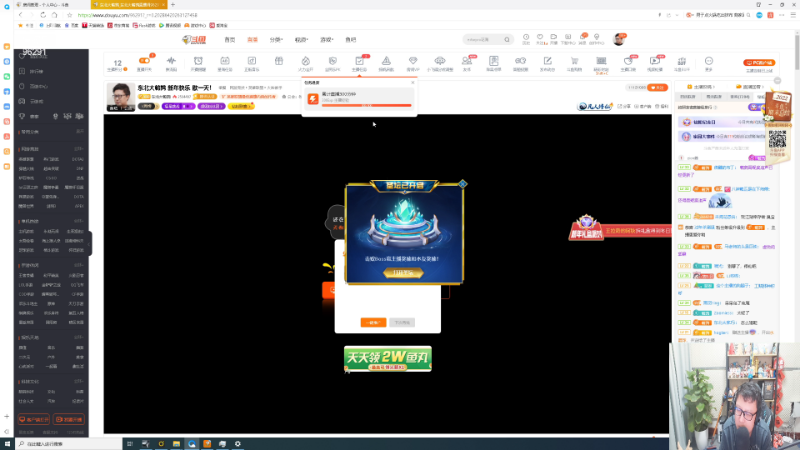This screenshot has height=450, width=800.
Task: Click the orange button in white dialog
Action: click(373, 322)
